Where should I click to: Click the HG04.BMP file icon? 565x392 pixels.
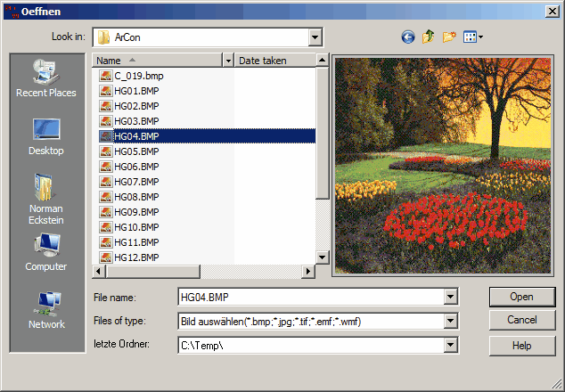pos(105,136)
